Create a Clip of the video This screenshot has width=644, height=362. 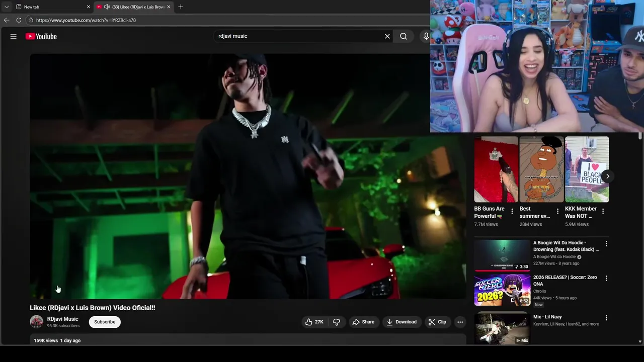pyautogui.click(x=437, y=322)
